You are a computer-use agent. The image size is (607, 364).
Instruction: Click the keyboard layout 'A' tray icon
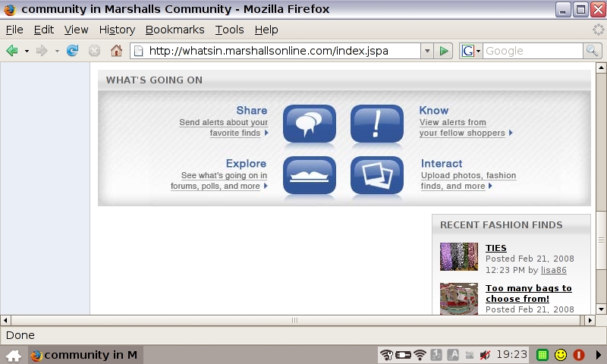point(453,355)
